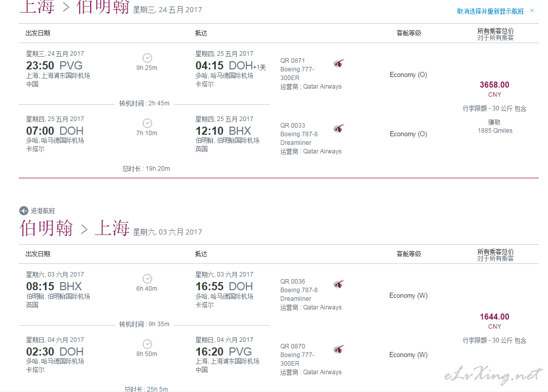
Task: Click the 出发日期 column header of outbound table
Action: click(38, 33)
